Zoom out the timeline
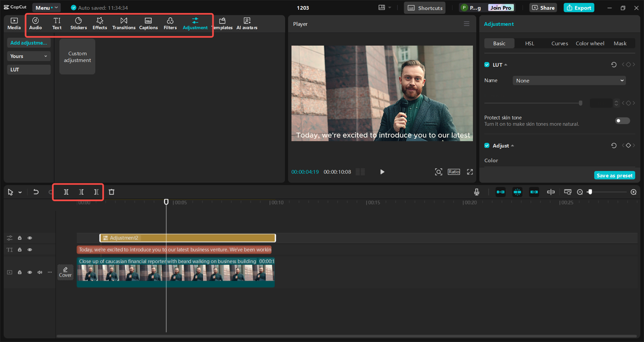This screenshot has width=644, height=342. tap(580, 192)
